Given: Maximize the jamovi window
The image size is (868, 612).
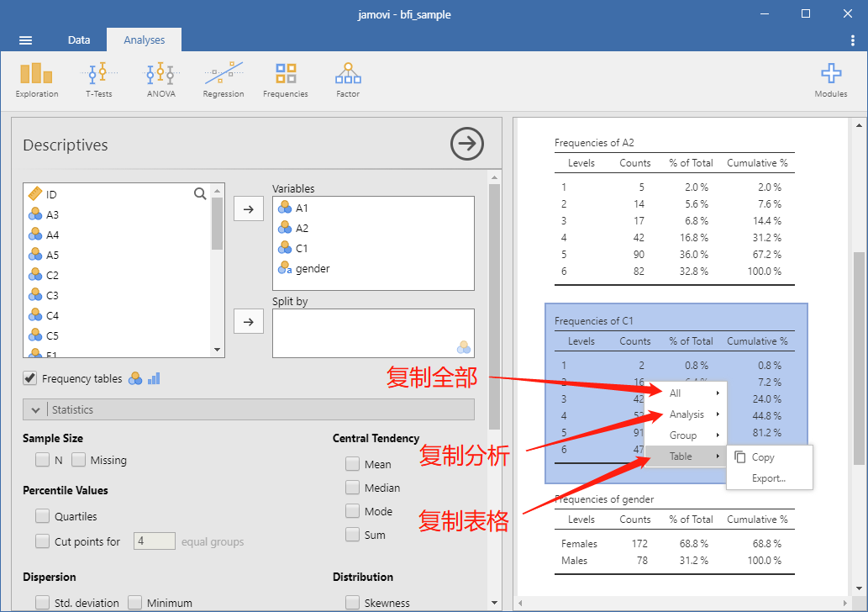Looking at the screenshot, I should [806, 13].
